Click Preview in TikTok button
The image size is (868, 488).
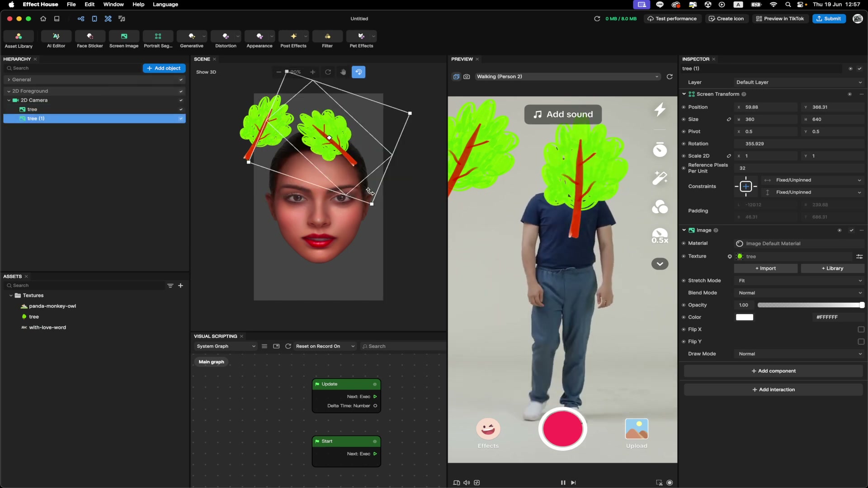click(x=780, y=19)
